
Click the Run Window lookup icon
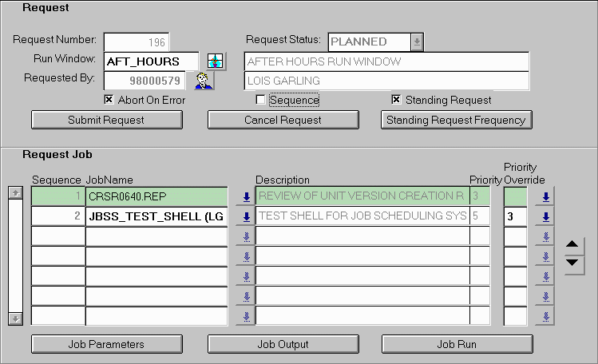(x=215, y=61)
